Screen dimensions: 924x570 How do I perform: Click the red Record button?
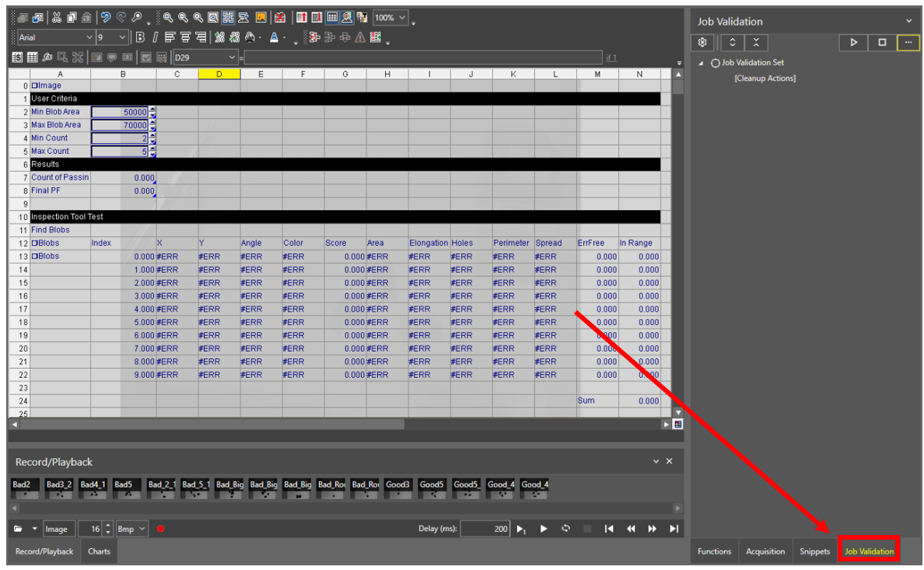coord(160,530)
